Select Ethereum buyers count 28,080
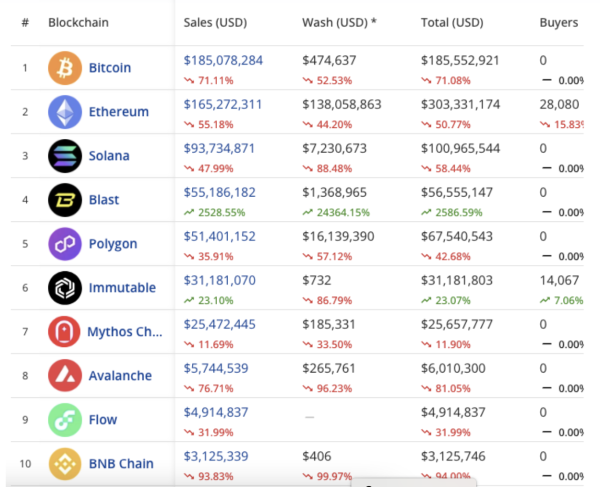 coord(559,104)
